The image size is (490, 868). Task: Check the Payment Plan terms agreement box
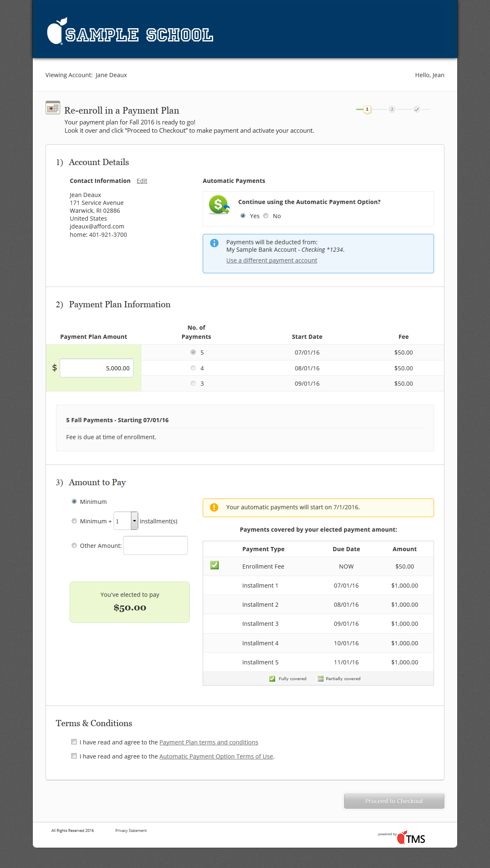tap(74, 742)
